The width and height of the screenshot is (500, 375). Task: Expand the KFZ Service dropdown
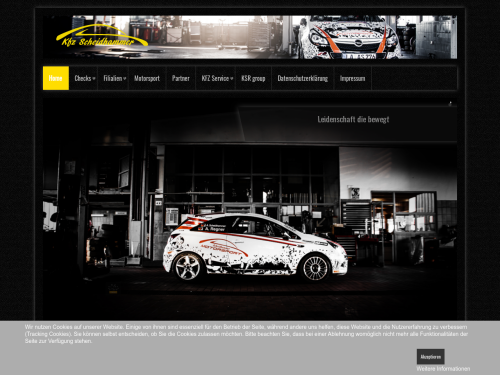click(232, 79)
